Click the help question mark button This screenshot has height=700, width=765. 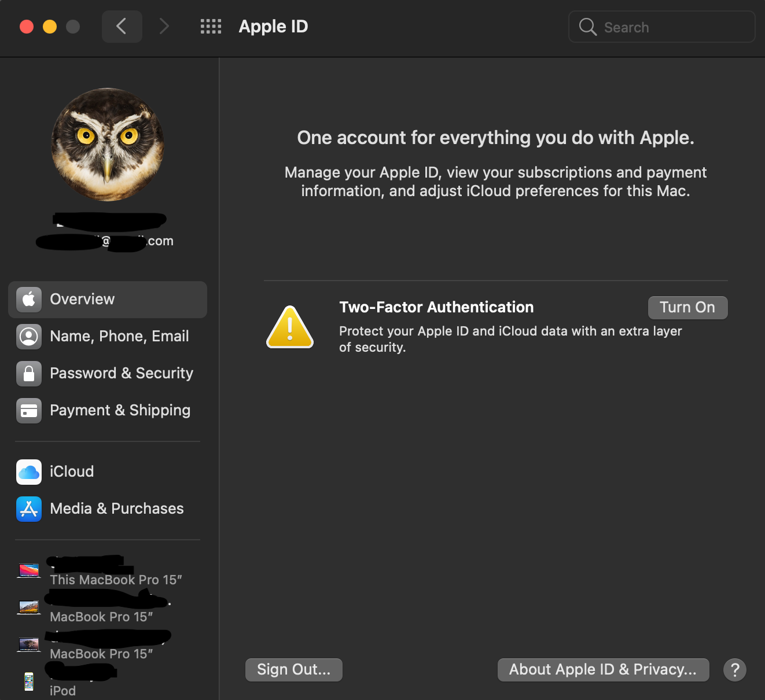[735, 670]
